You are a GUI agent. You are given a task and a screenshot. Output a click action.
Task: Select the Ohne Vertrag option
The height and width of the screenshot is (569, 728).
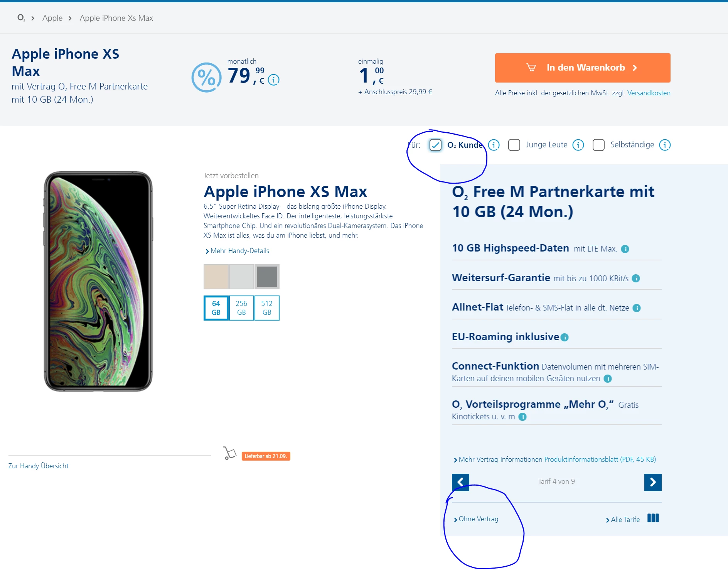click(x=476, y=519)
